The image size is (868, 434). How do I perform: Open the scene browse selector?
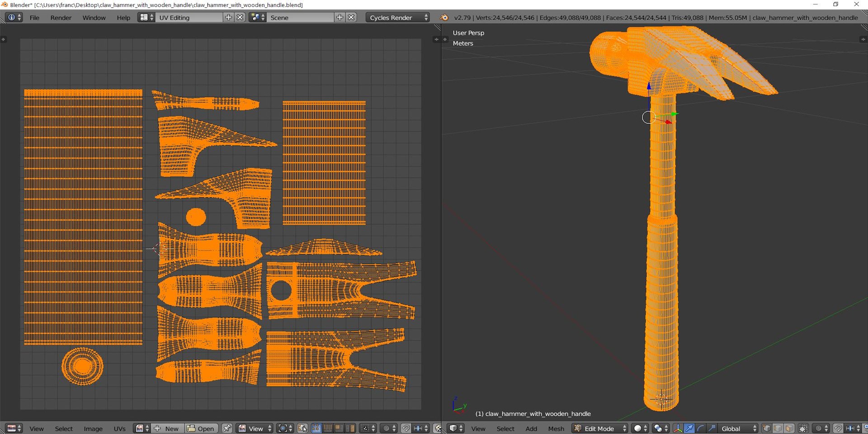(258, 18)
